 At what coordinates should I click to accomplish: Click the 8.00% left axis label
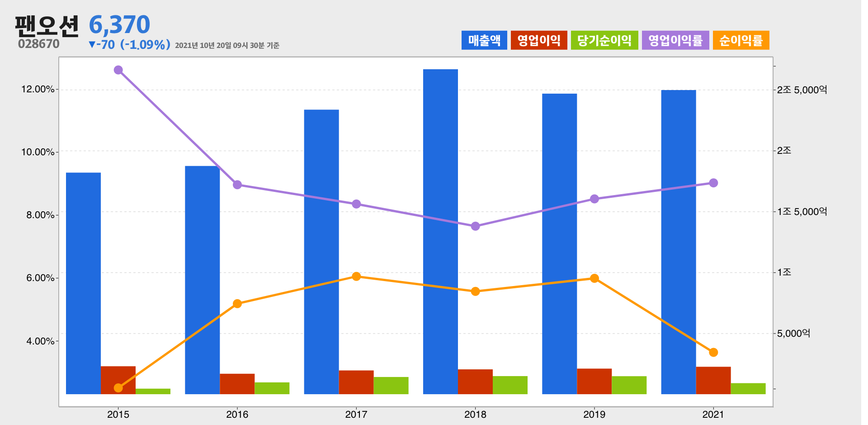point(40,215)
